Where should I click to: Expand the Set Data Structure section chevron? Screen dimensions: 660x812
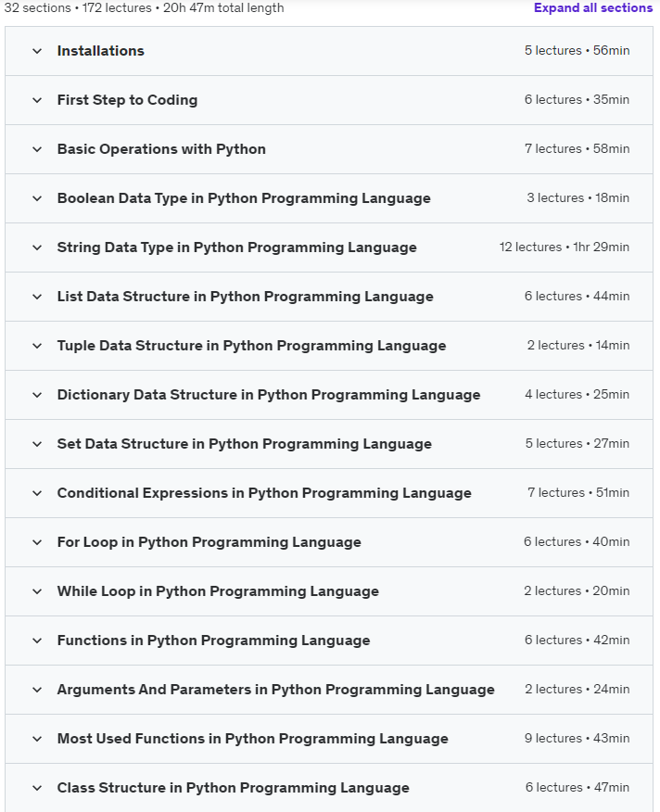[37, 444]
